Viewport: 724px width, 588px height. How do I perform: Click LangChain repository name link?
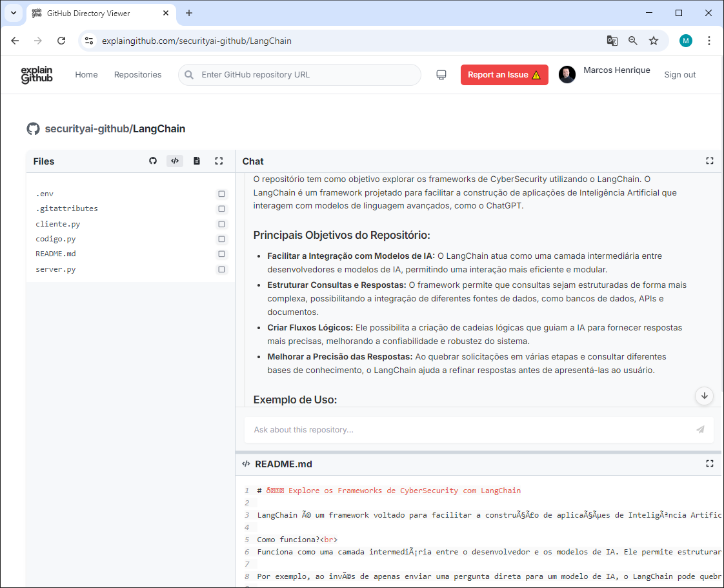[159, 129]
